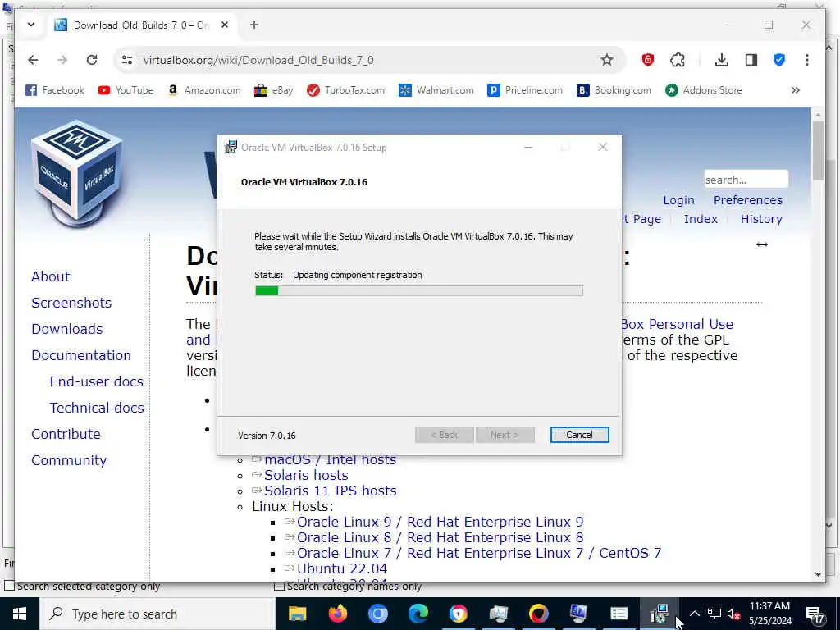Viewport: 840px width, 630px height.
Task: Check 'Search selected category only'
Action: [x=10, y=586]
